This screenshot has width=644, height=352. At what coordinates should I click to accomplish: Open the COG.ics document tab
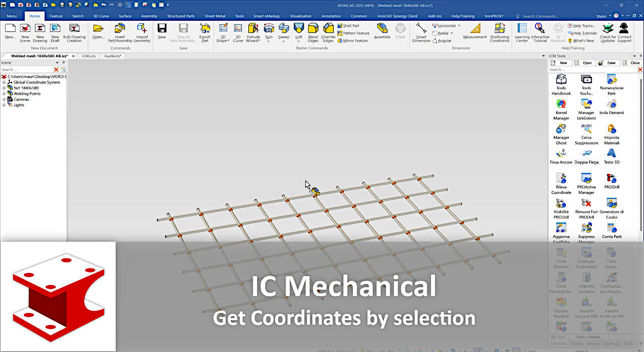point(88,56)
